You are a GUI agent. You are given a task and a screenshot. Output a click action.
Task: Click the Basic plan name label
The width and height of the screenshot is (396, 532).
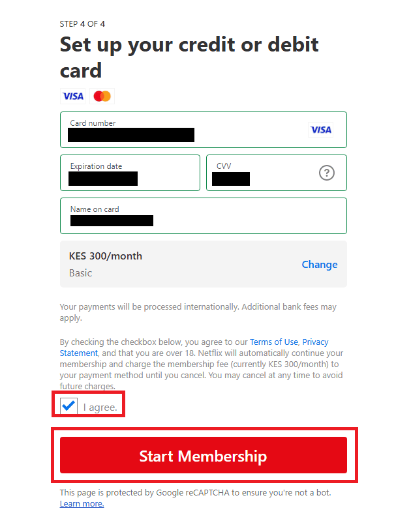[x=80, y=273]
